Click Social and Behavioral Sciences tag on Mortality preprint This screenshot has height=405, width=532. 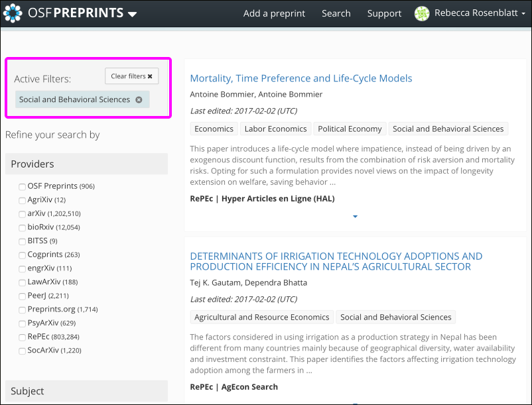(448, 129)
